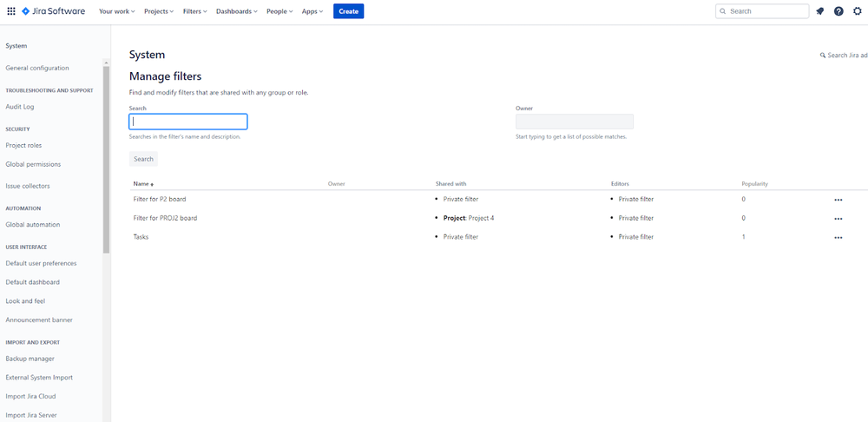Click popularity value 1 for Tasks

744,237
